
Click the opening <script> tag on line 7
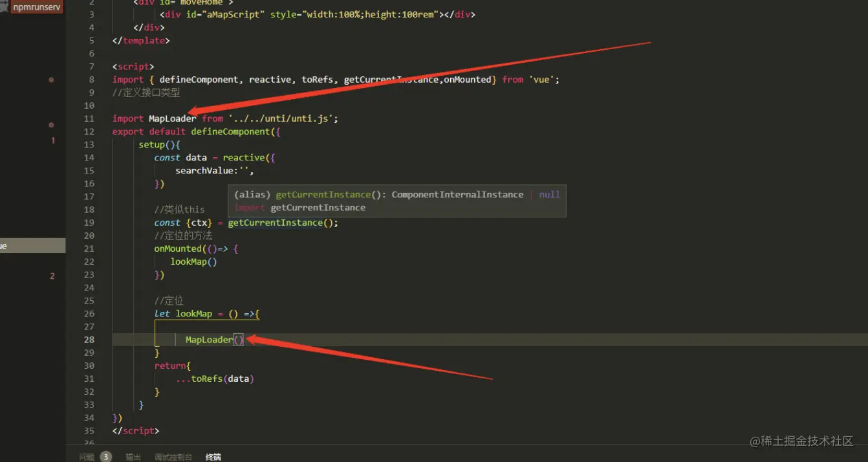[133, 67]
